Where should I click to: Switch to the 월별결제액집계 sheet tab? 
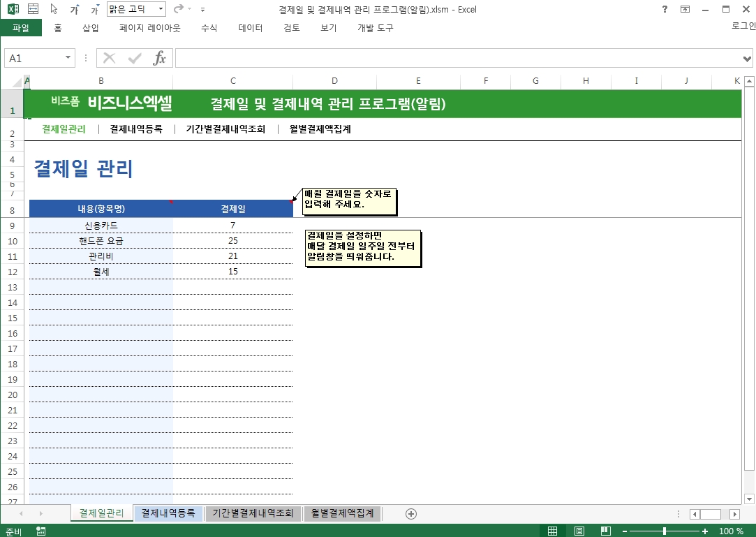[342, 513]
